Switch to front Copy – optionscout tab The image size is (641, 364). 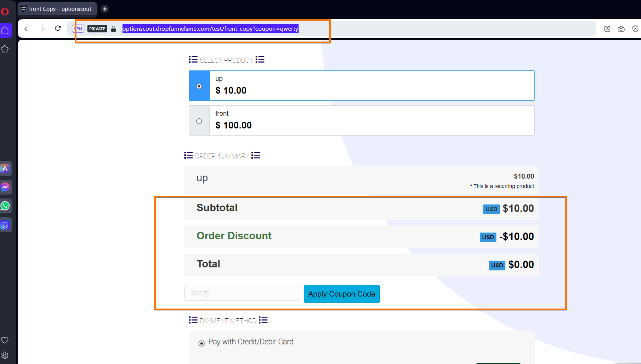pos(57,9)
